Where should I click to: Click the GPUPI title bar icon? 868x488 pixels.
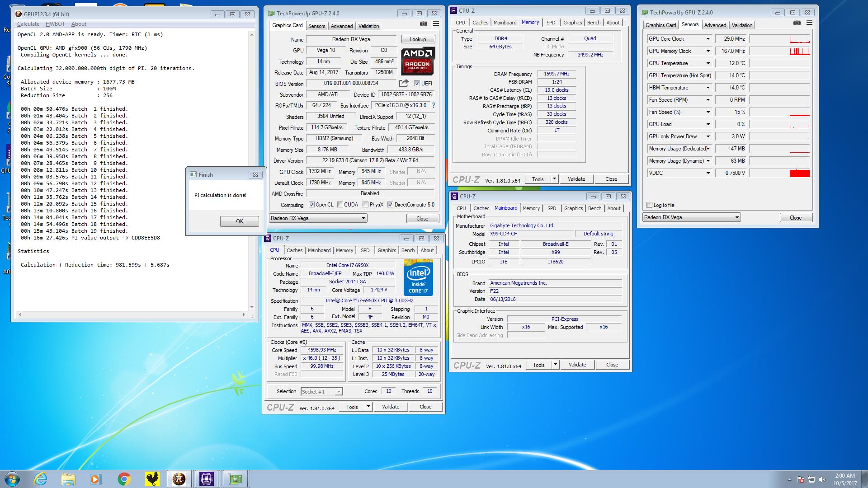click(19, 14)
